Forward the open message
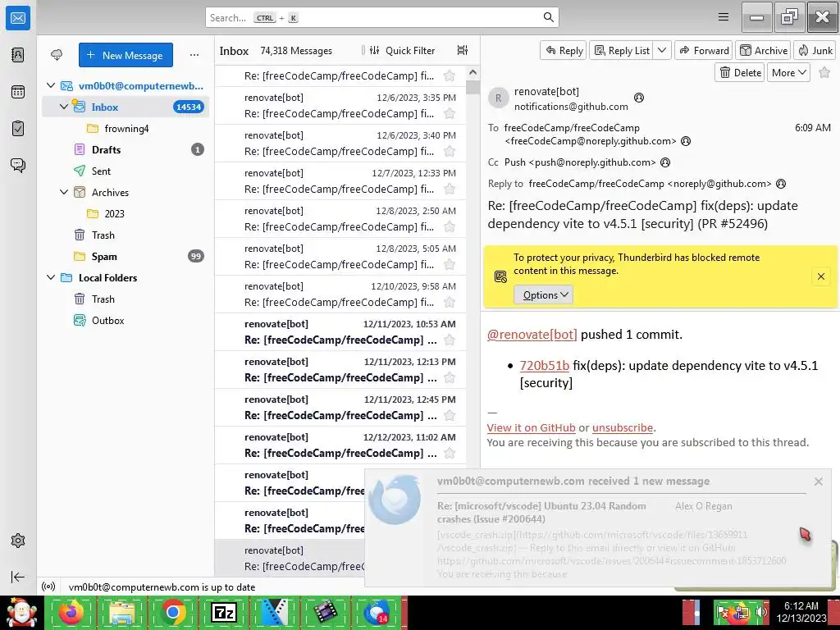The height and width of the screenshot is (630, 840). pos(704,50)
